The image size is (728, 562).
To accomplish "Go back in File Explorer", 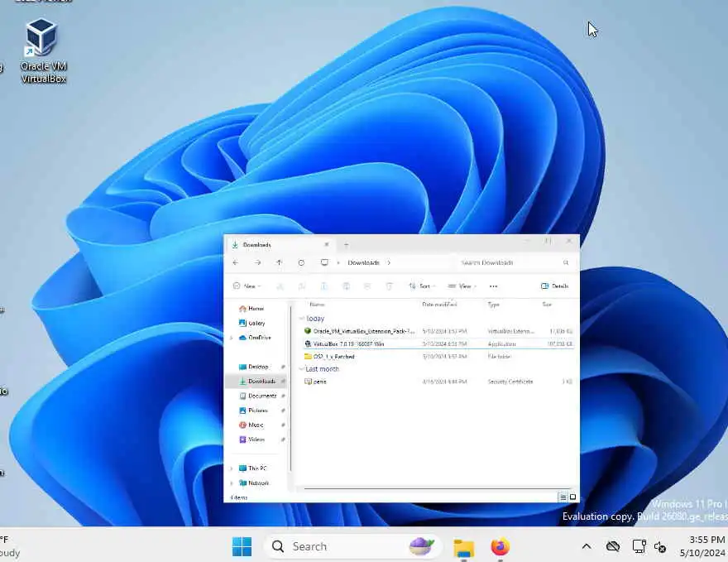I will (236, 262).
